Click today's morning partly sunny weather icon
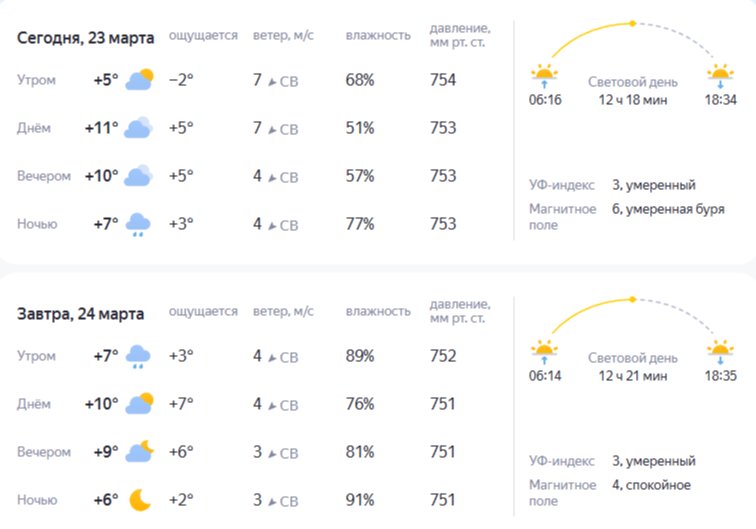Viewport: 756px width, 529px height. click(139, 80)
